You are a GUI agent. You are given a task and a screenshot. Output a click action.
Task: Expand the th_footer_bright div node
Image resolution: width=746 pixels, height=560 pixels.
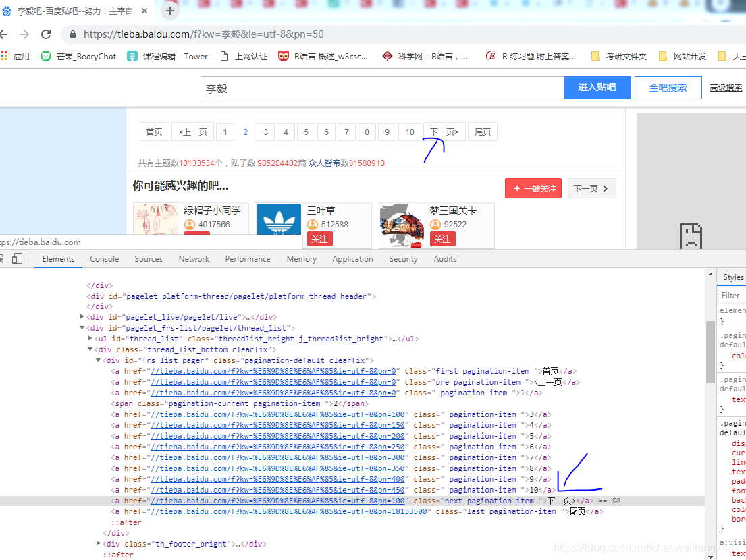tap(98, 543)
